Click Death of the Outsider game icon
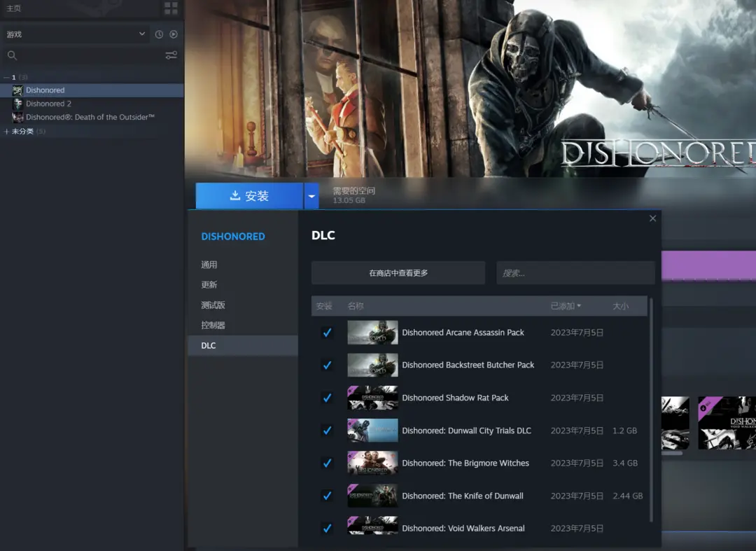 click(x=17, y=117)
